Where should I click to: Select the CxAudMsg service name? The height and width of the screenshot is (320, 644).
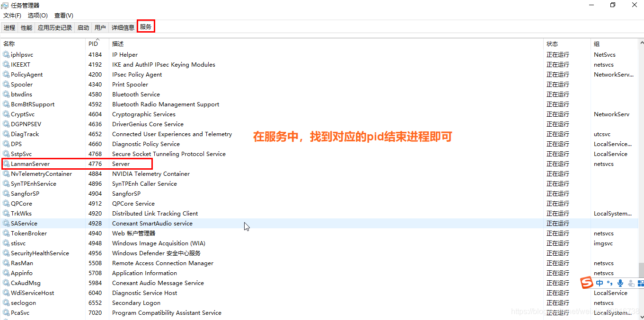[x=26, y=283]
